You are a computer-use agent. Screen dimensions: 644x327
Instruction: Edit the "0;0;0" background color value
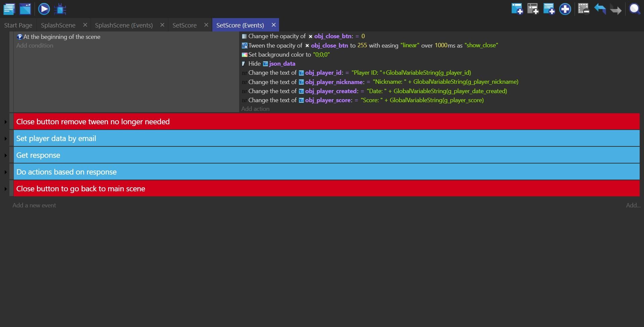321,55
